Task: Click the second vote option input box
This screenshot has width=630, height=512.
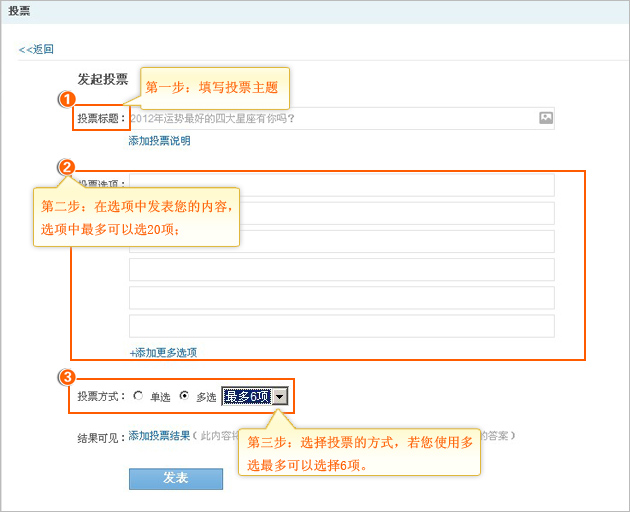Action: [x=400, y=213]
